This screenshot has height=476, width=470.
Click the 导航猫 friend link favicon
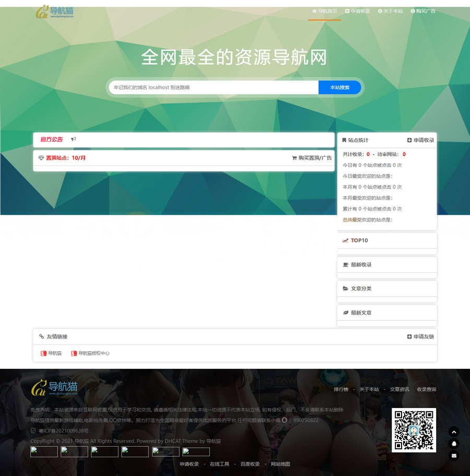coord(43,354)
